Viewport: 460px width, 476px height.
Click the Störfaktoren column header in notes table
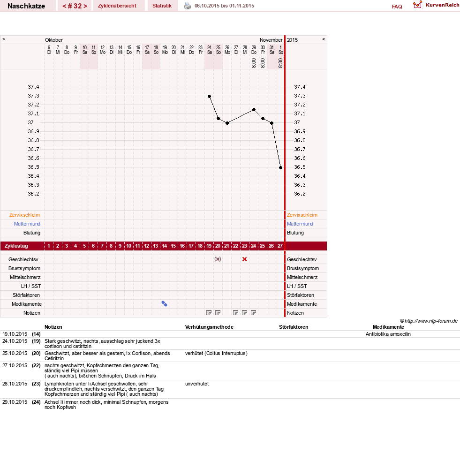(294, 327)
